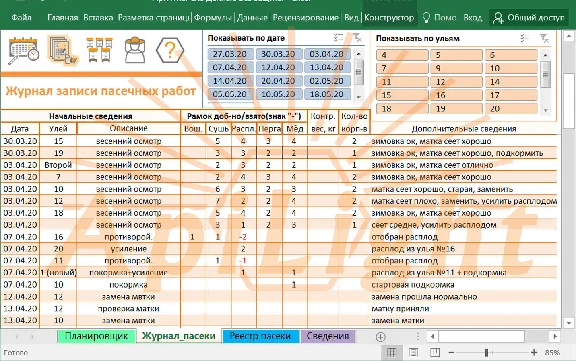Click 85% zoom level value
The height and width of the screenshot is (361, 576).
click(x=552, y=353)
